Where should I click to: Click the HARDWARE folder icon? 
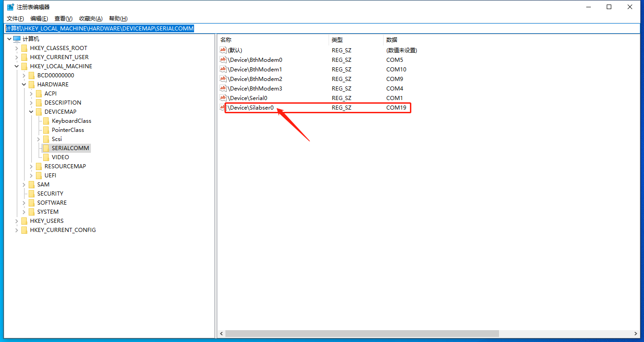tap(31, 85)
